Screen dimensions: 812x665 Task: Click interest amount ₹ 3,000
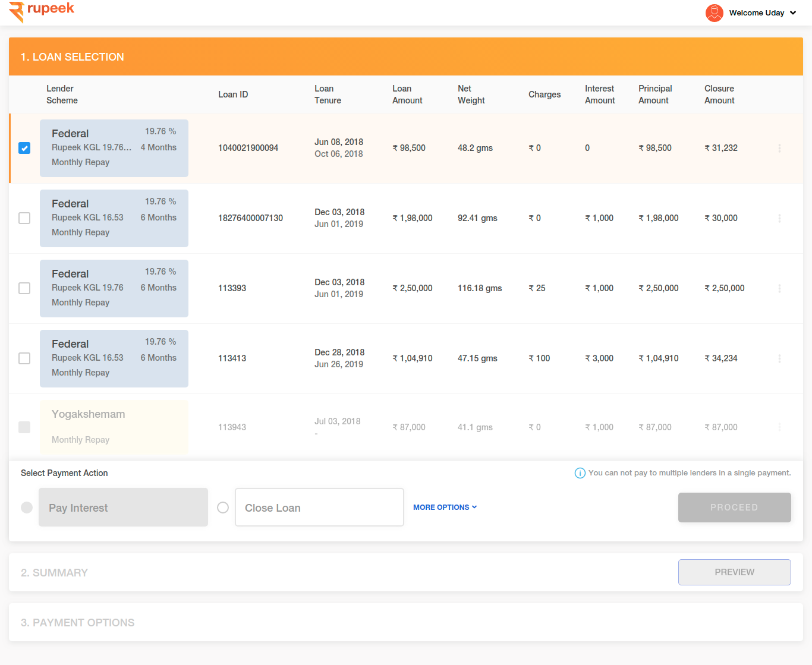(599, 358)
